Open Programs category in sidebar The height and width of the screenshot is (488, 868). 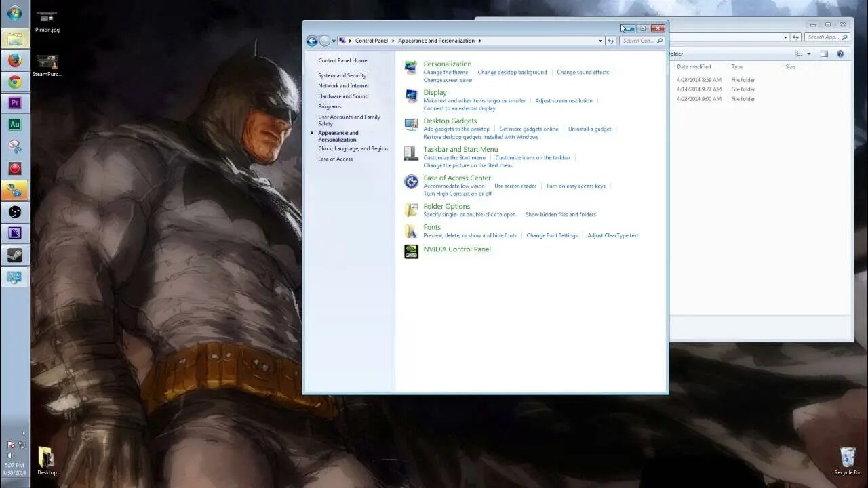pyautogui.click(x=330, y=106)
